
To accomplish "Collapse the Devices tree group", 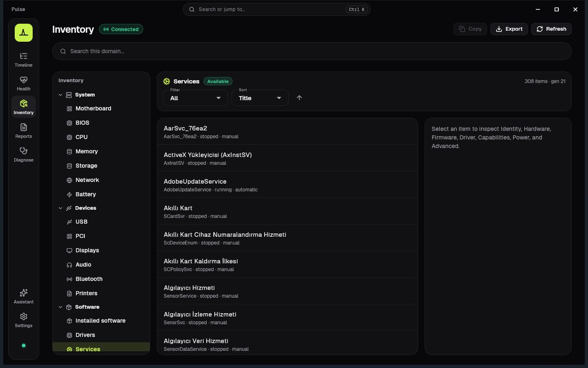I will 60,208.
